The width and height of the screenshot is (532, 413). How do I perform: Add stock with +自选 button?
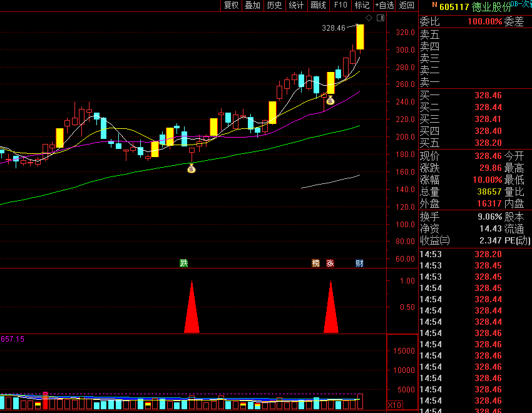click(x=384, y=5)
